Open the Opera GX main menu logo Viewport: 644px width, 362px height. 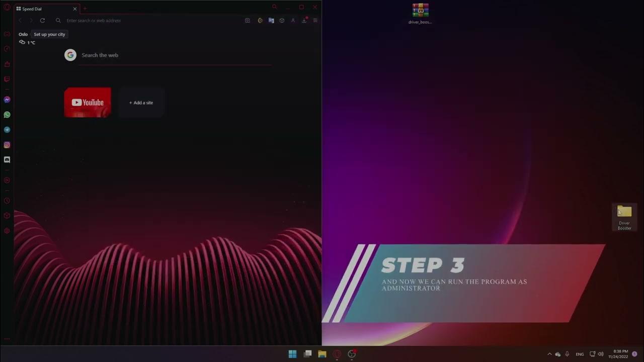click(x=7, y=7)
